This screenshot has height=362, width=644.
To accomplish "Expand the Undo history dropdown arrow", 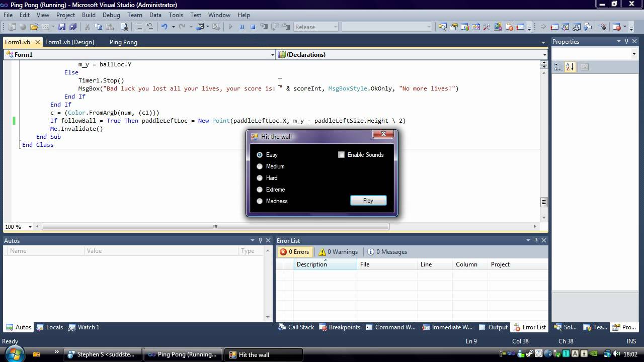I will (x=173, y=27).
